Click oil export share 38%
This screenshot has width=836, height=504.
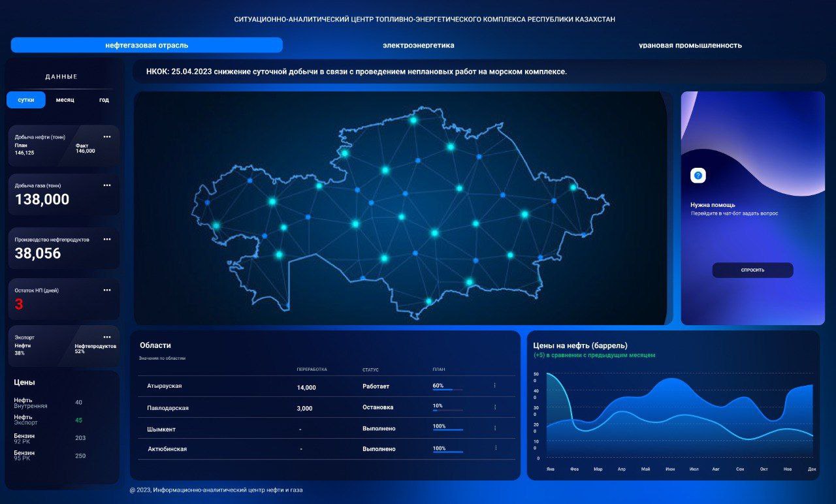20,353
